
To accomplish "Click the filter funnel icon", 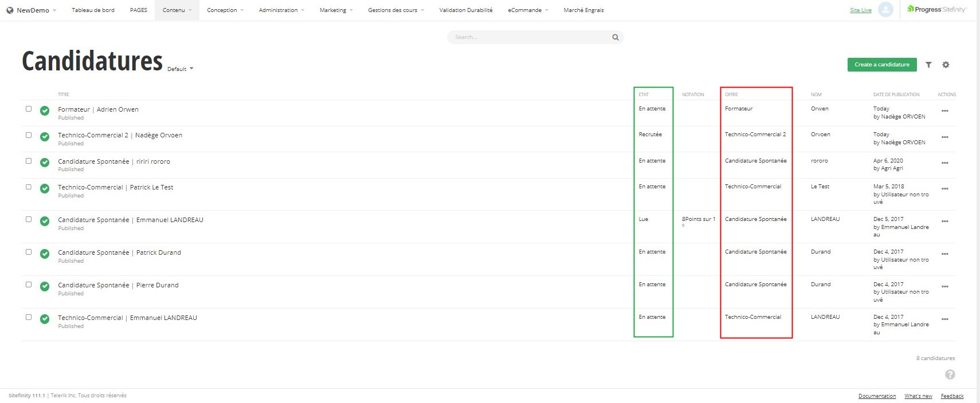I will [928, 65].
